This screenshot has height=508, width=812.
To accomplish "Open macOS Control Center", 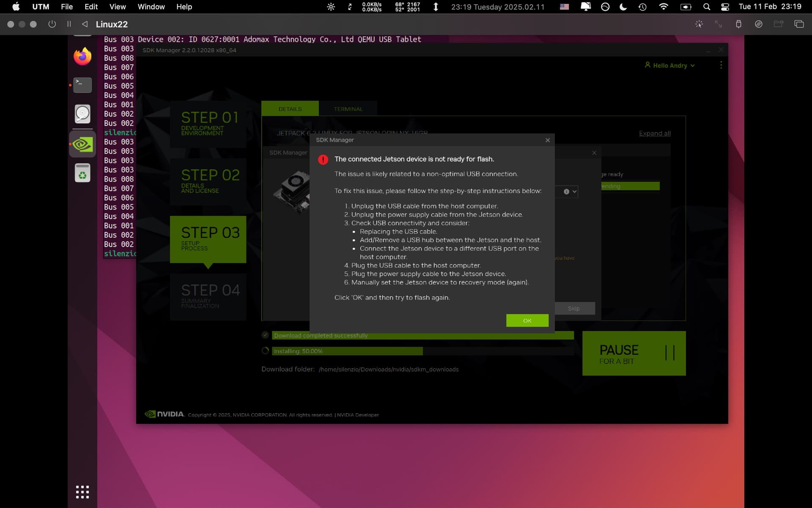I will point(725,7).
